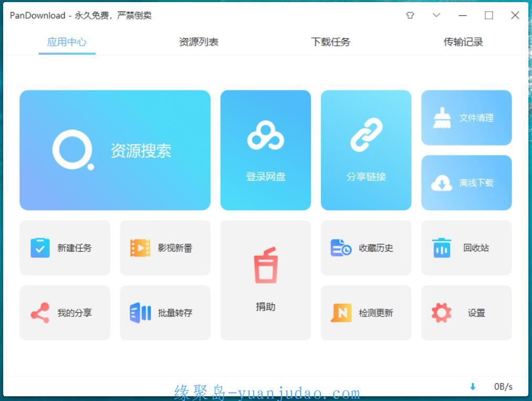The image size is (532, 401).
Task: Open the 影视新番 film icon
Action: [x=140, y=248]
